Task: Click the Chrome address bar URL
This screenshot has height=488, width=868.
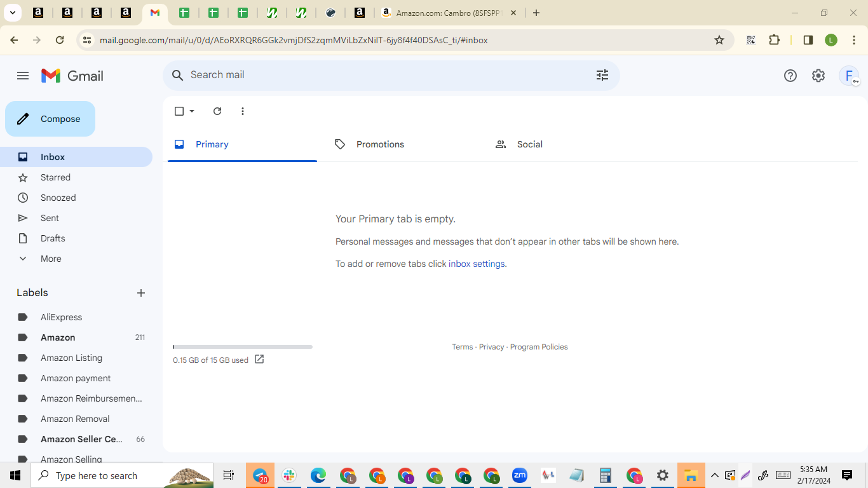Action: pos(294,40)
